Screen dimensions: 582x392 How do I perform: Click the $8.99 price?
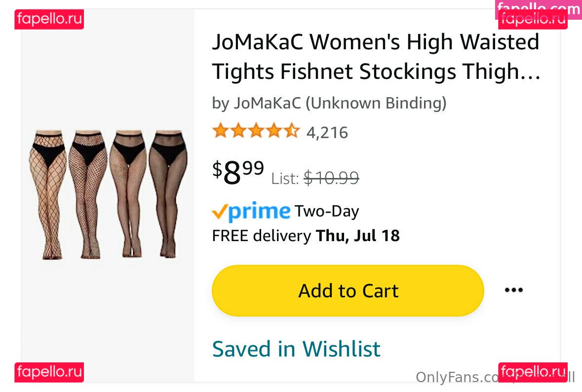coord(238,172)
